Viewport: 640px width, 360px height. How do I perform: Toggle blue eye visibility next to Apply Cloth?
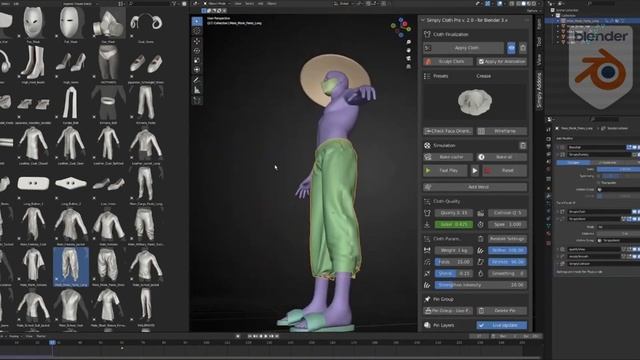click(511, 48)
